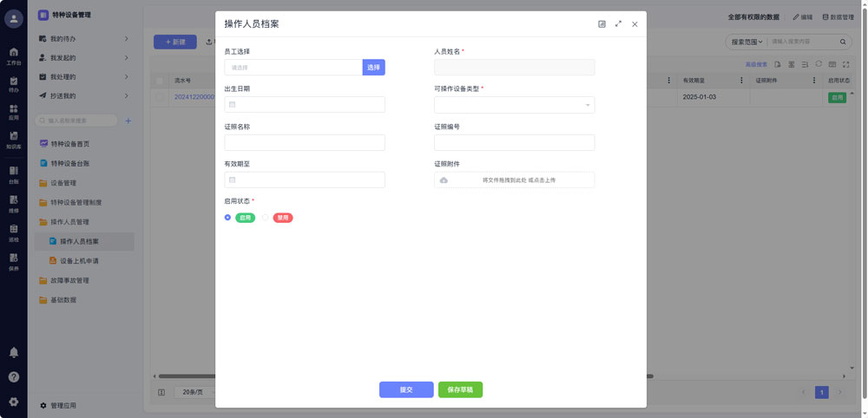Select the 启用 radio option
Screen dimensions: 868x418
pyautogui.click(x=228, y=218)
